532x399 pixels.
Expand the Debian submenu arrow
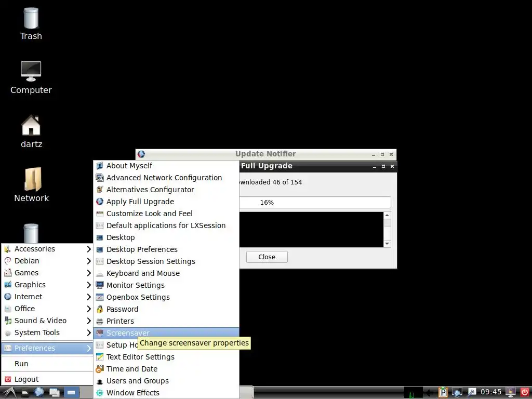click(88, 261)
